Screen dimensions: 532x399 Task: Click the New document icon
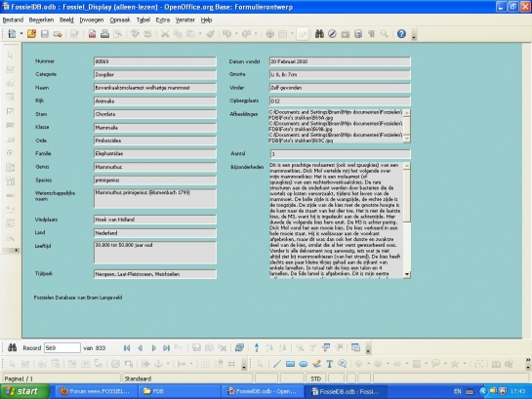[x=12, y=33]
